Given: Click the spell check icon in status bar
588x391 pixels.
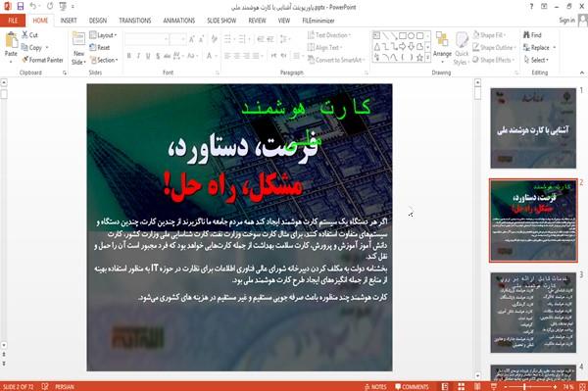Looking at the screenshot, I should click(45, 386).
